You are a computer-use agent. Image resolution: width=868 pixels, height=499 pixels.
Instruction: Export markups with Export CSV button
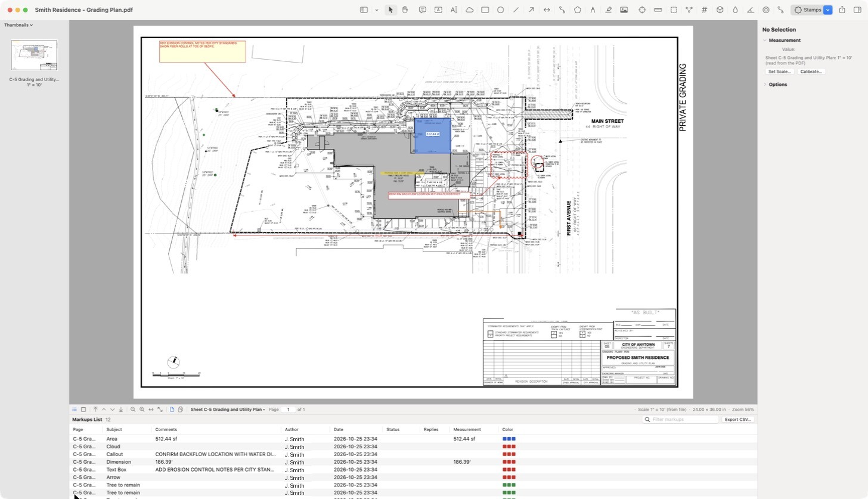[x=737, y=420]
